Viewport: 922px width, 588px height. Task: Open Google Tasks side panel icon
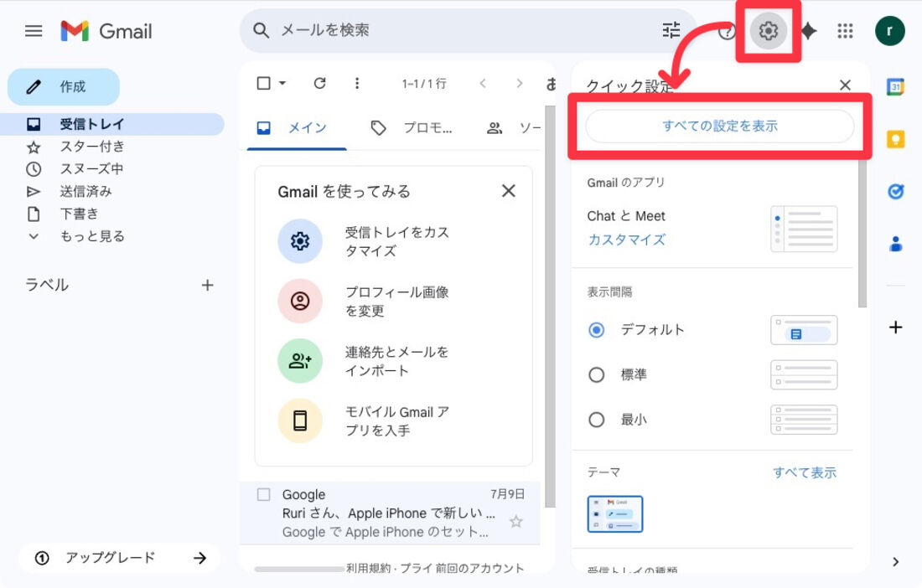[x=895, y=192]
